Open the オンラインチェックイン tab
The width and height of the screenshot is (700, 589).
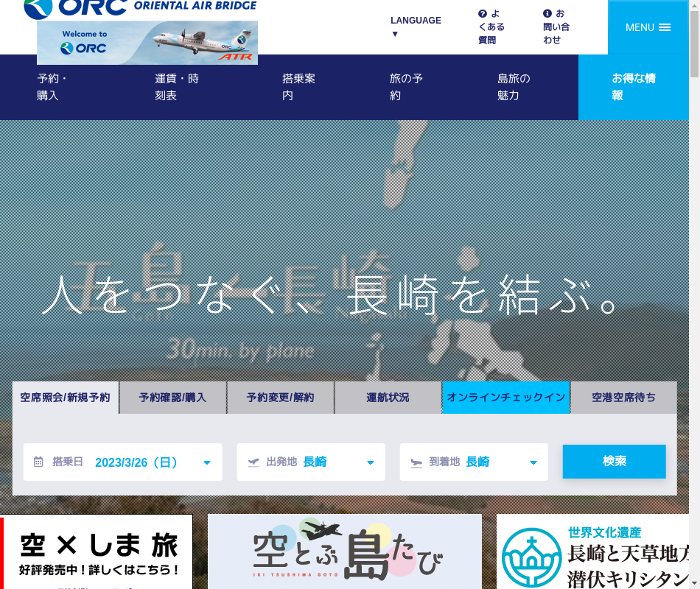point(506,398)
